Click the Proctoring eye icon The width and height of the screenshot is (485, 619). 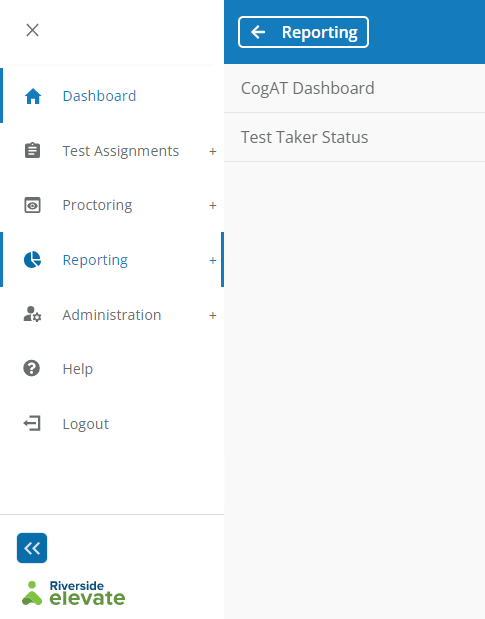point(32,205)
